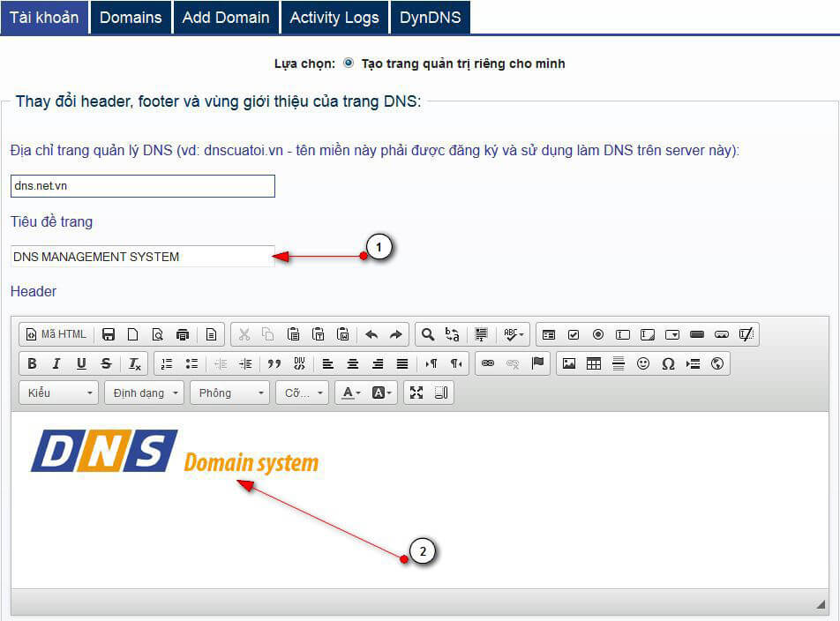Insert a selection field form element
The image size is (840, 621).
pos(672,334)
